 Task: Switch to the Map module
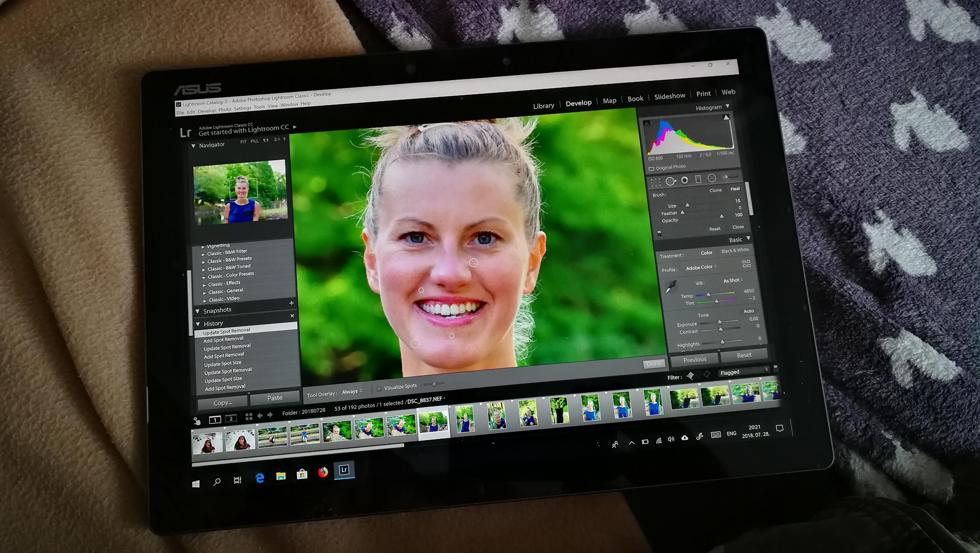610,101
